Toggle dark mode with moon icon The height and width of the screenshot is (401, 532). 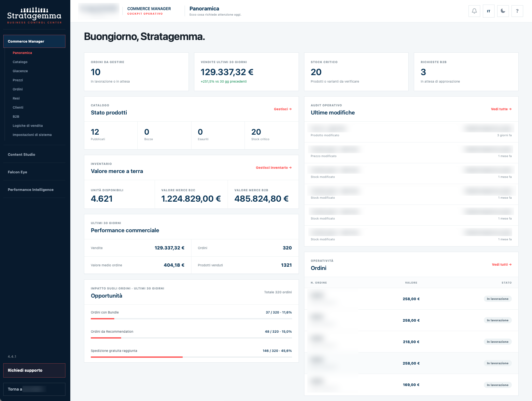click(x=503, y=11)
